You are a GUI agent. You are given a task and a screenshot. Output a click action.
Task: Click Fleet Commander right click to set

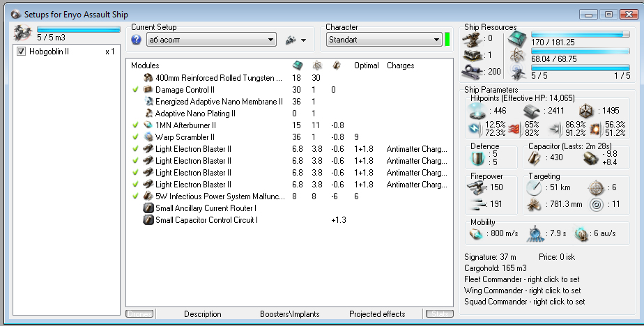[521, 279]
